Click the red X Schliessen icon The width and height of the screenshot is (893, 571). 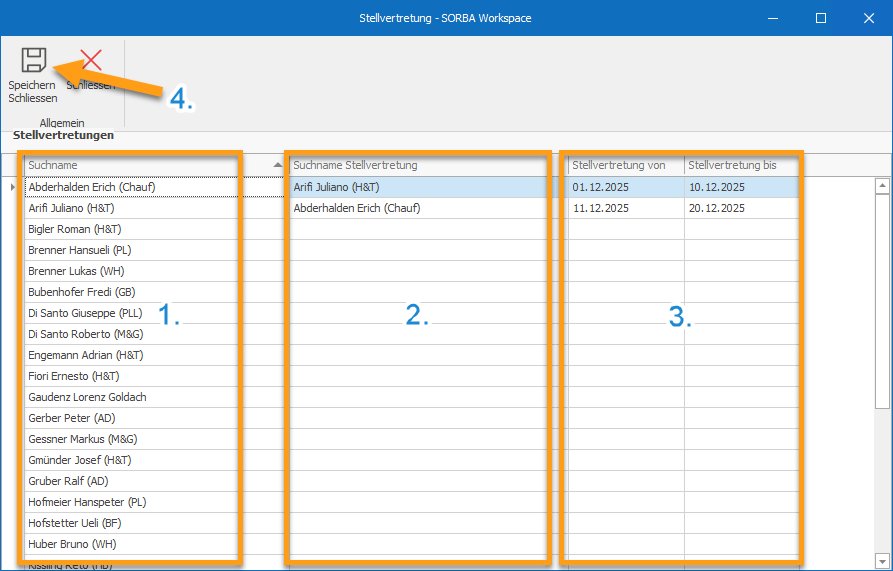[91, 61]
